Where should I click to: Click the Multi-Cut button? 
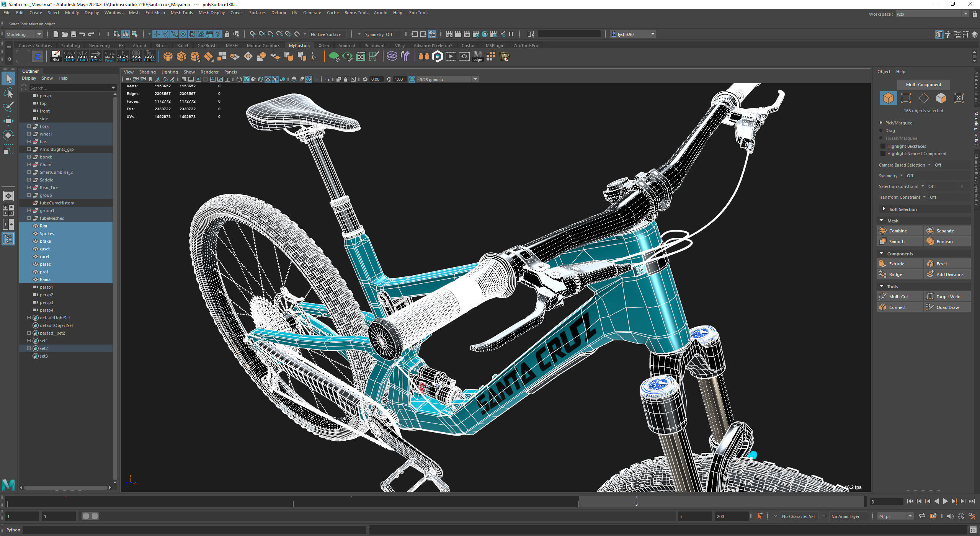pyautogui.click(x=899, y=297)
